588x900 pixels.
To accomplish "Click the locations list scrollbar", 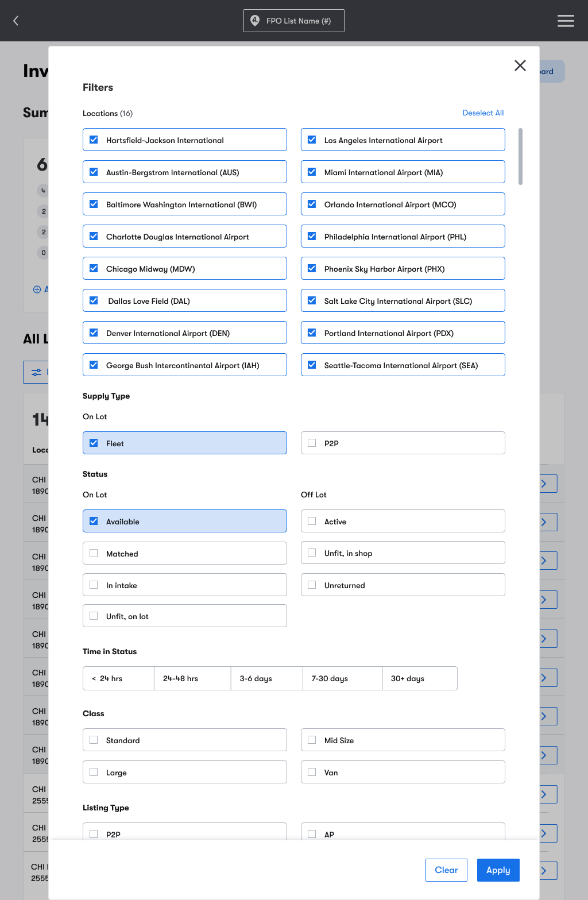I will point(520,156).
